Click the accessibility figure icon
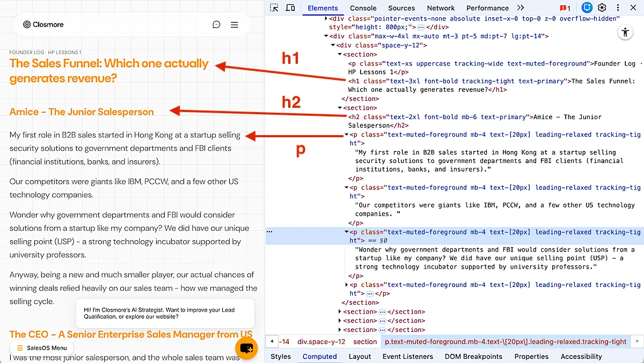 [625, 33]
